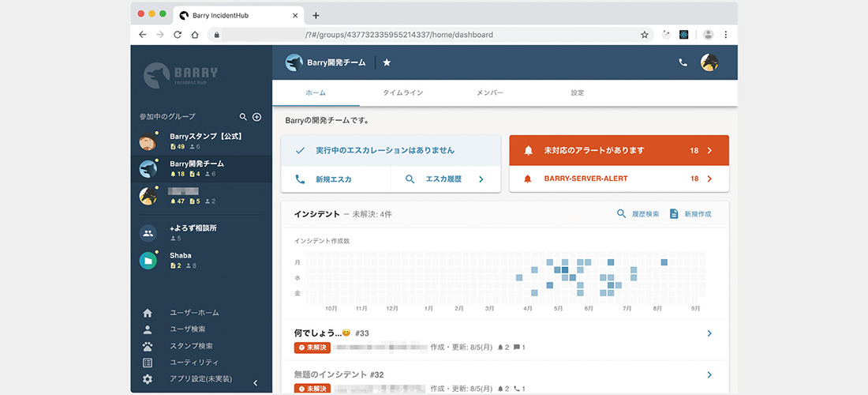Open ユーザーホーム from sidebar

coord(194,313)
